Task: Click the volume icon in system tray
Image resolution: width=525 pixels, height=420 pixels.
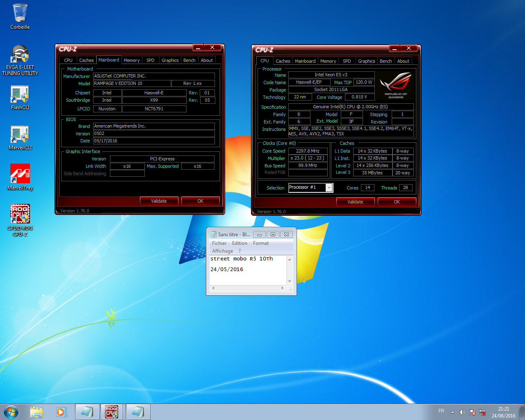Action: (x=462, y=412)
